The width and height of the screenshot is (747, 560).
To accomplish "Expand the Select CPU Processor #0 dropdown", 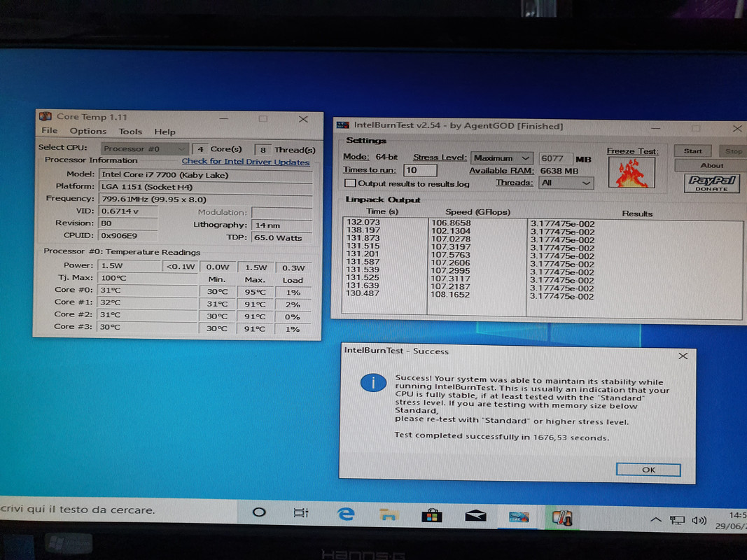I will [144, 148].
